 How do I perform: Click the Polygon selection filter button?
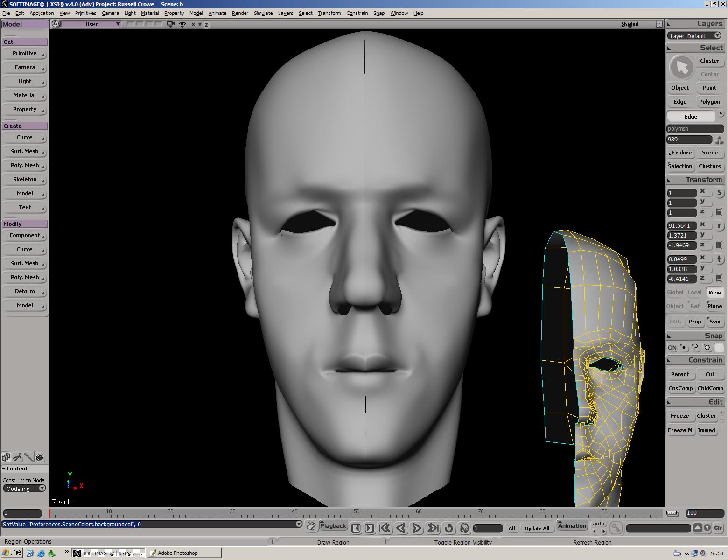(709, 102)
